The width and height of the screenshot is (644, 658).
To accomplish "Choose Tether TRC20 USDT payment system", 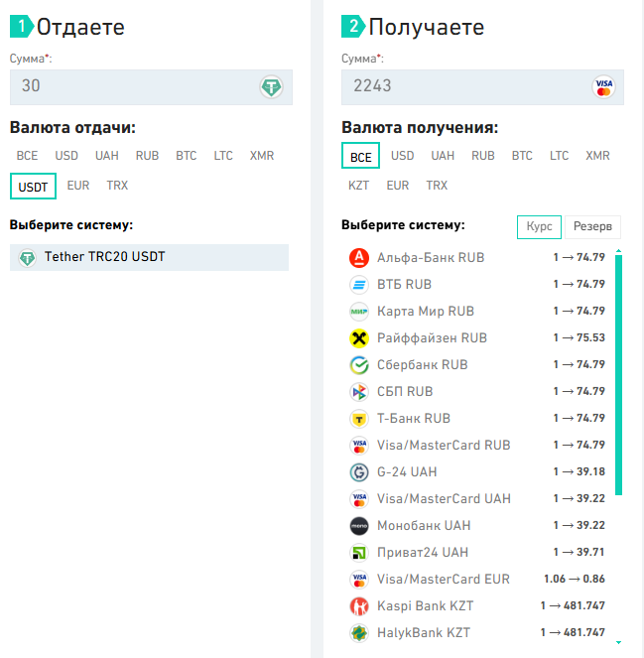I will [150, 258].
